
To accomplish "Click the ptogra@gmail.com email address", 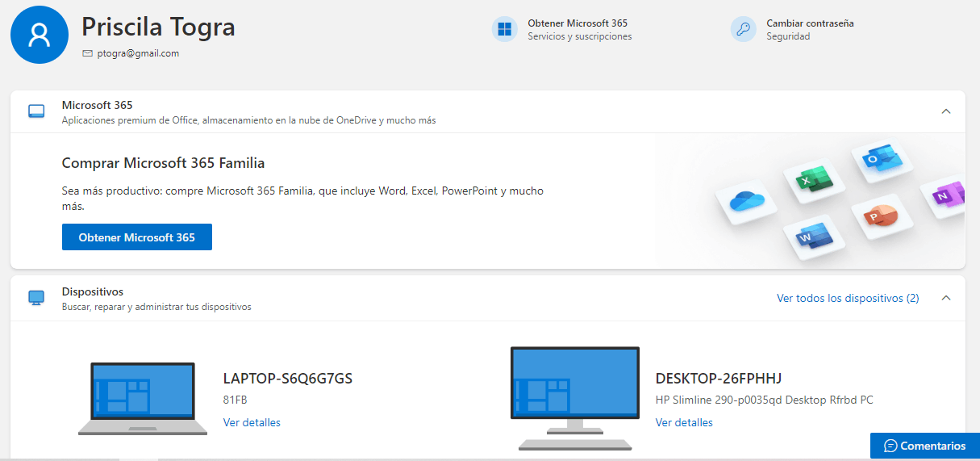I will coord(138,53).
